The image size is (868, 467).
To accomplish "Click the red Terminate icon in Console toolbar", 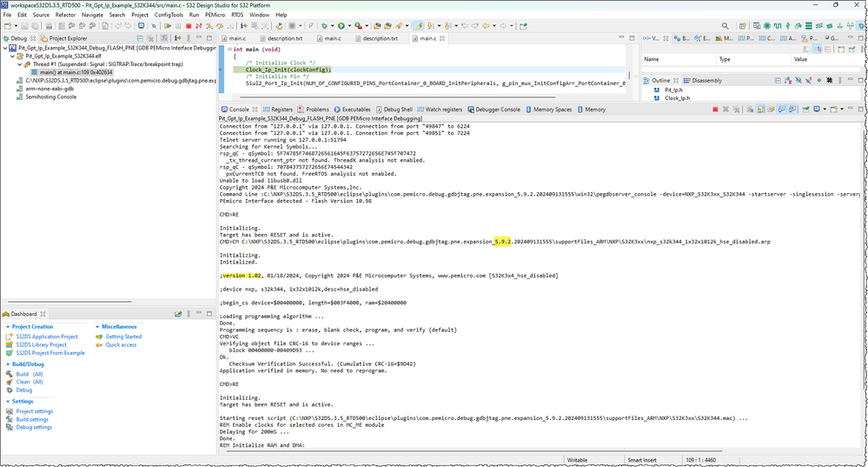I will pyautogui.click(x=715, y=109).
